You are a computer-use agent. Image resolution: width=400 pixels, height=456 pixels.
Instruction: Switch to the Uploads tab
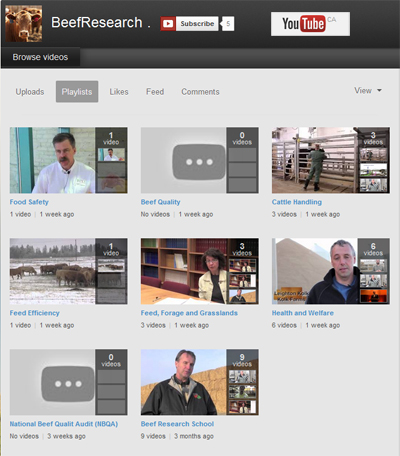coord(30,92)
